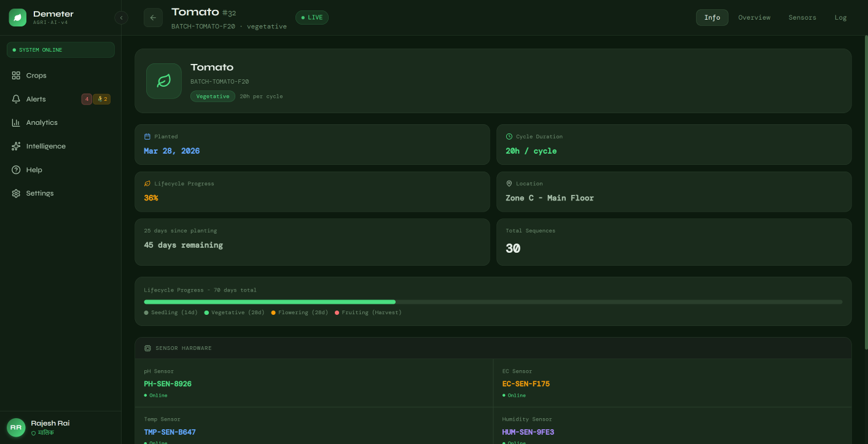Screen dimensions: 868x444
Task: Click the red alert count badge 4
Action: [x=87, y=99]
